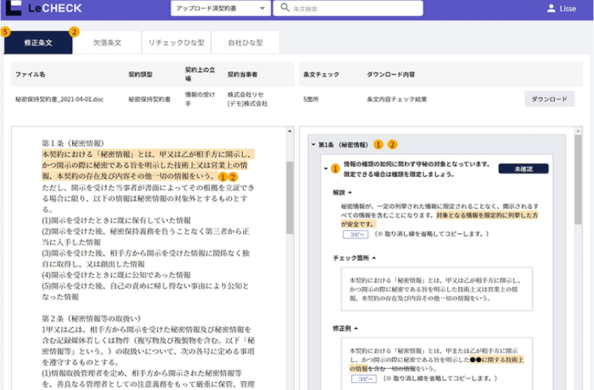This screenshot has height=390, width=594.
Task: Switch to the 欠落条文 tab
Action: coord(107,42)
